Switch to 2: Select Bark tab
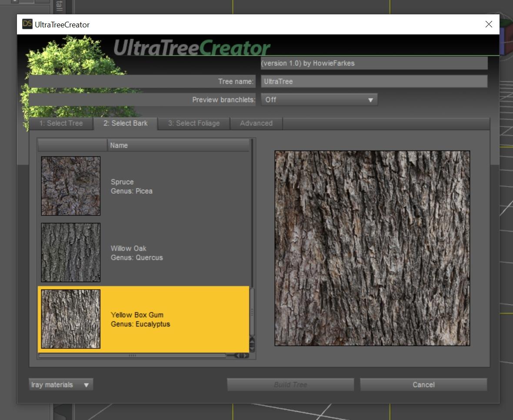The height and width of the screenshot is (420, 513). coord(125,123)
